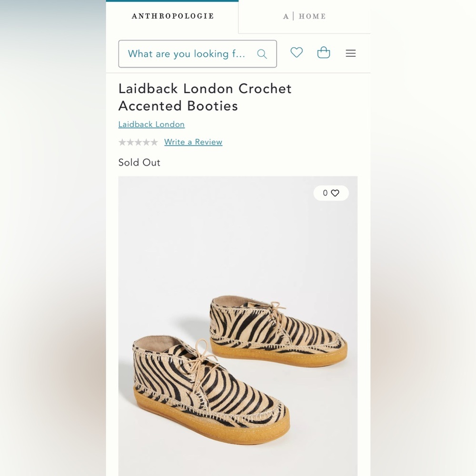Open the Laidback London brand link
This screenshot has height=476, width=476.
[x=151, y=124]
